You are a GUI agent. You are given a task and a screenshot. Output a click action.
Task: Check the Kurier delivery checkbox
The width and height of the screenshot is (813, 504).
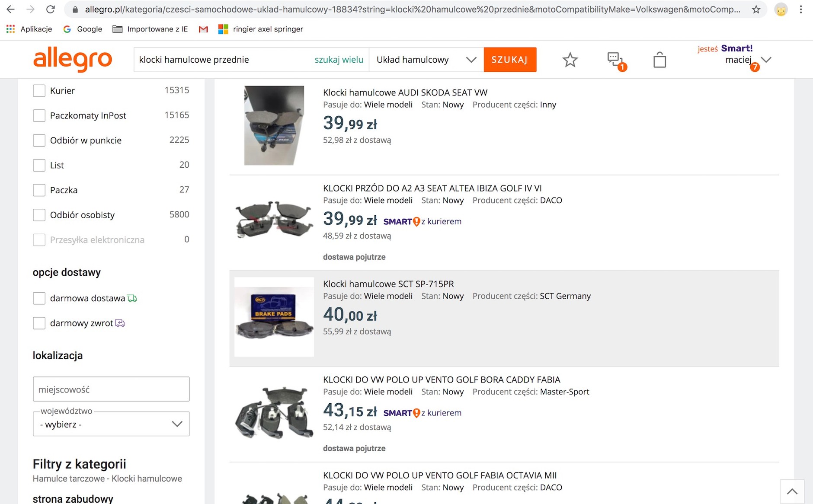(39, 91)
